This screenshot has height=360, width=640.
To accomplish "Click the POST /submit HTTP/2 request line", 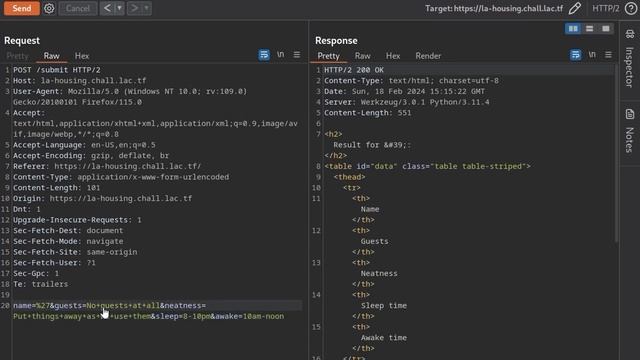I will pos(57,70).
